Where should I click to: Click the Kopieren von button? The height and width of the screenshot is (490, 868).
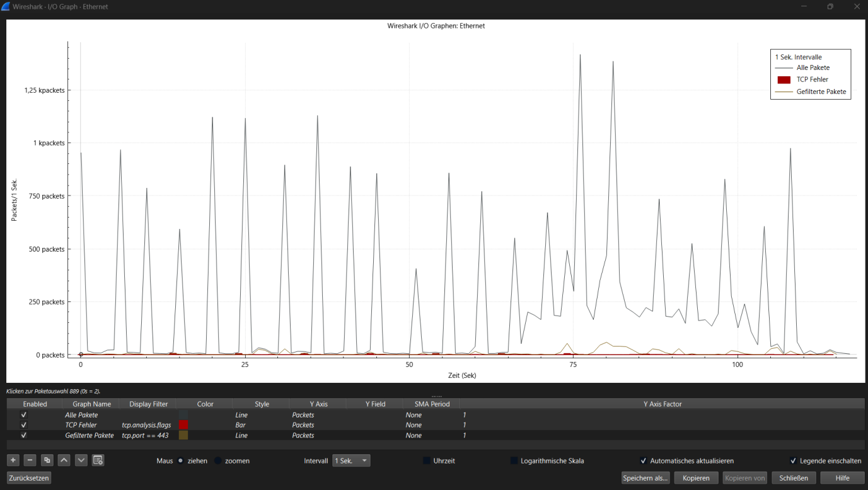coord(745,478)
